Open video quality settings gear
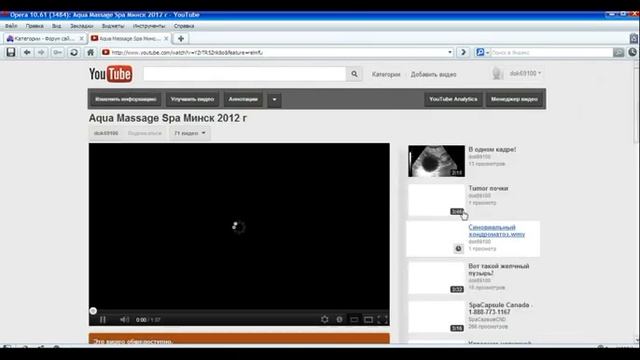640x360 pixels. coord(324,319)
